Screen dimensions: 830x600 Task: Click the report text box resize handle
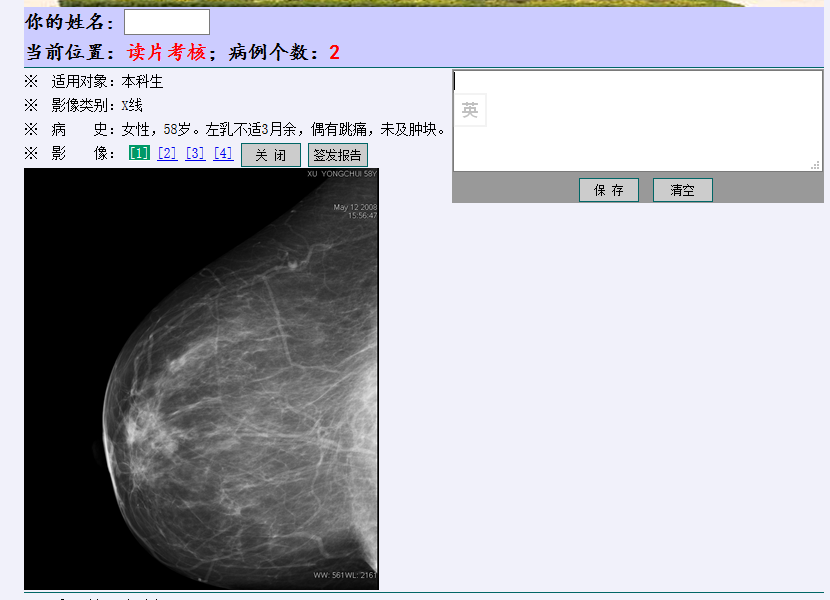click(815, 165)
